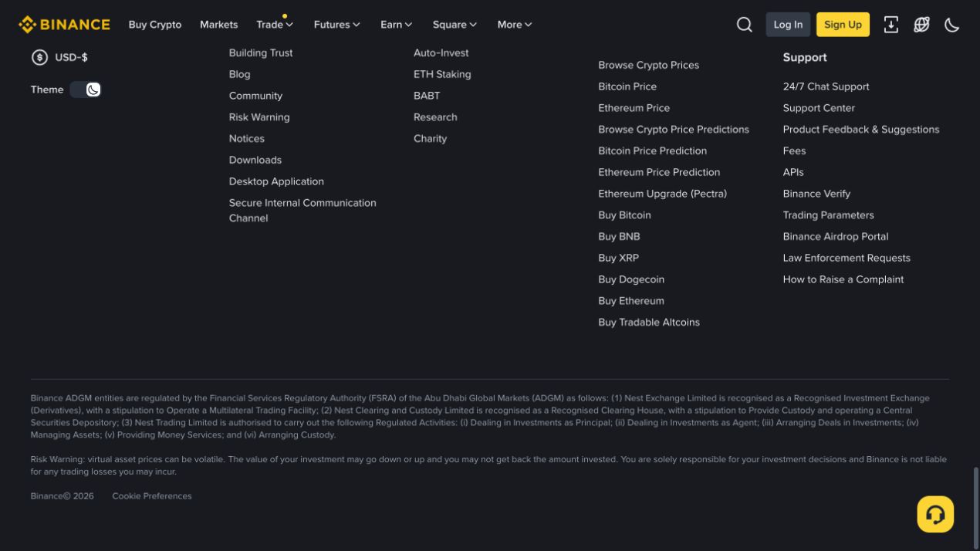Open the chat support headset button
This screenshot has width=980, height=551.
[x=935, y=514]
